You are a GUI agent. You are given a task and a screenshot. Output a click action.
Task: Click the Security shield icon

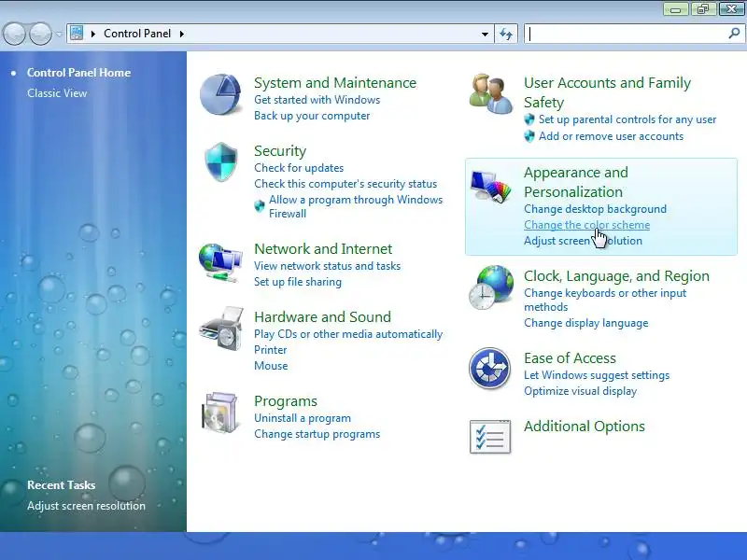pyautogui.click(x=221, y=161)
